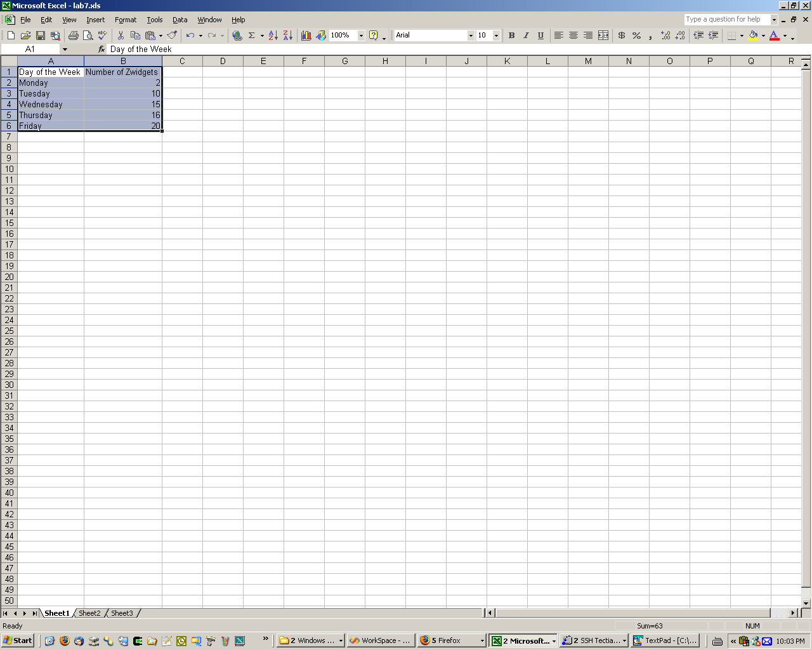Expand the fill color palette arrow
Viewport: 812px width, 650px height.
763,36
